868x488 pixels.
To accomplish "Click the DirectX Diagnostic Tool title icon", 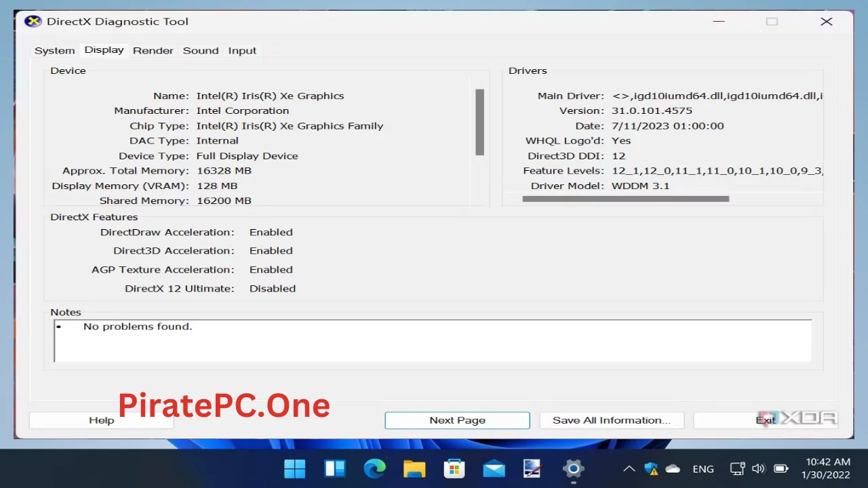I will (33, 21).
